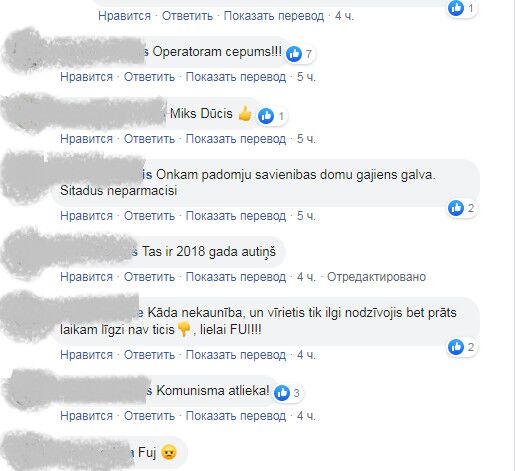This screenshot has width=515, height=471.
Task: Click the tagged name 'Miks Dūcis'
Action: (201, 113)
